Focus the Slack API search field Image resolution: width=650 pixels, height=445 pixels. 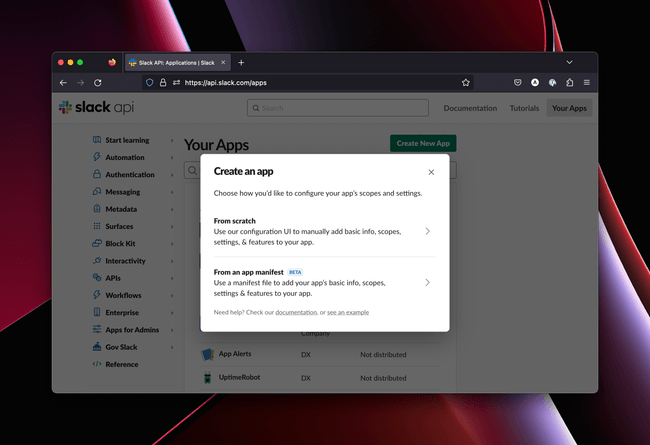(338, 108)
